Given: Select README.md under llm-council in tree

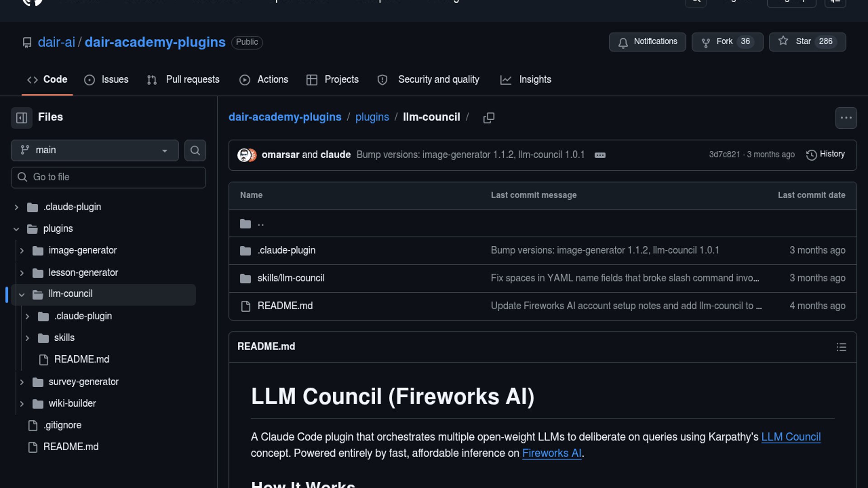Looking at the screenshot, I should 81,359.
